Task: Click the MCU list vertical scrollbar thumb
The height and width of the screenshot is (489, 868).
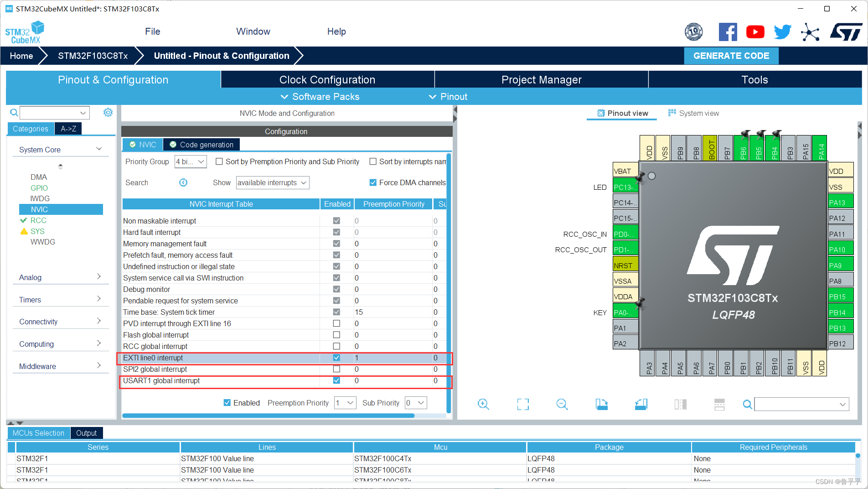Action: 858,455
